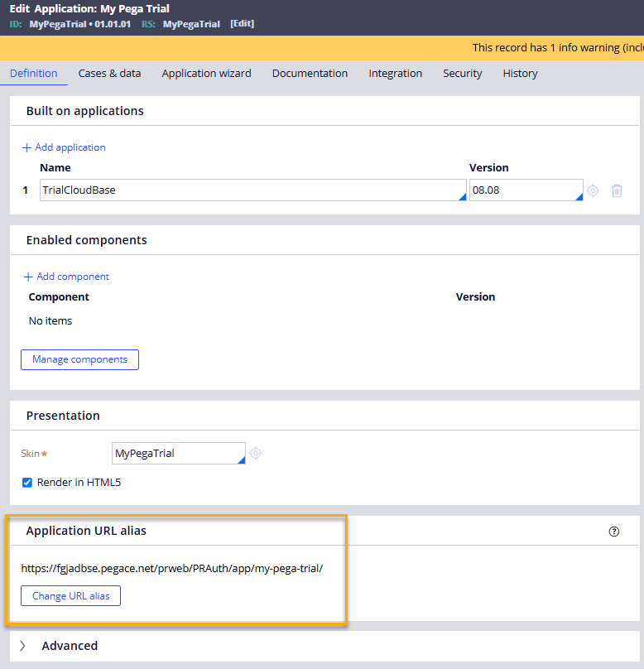This screenshot has width=644, height=669.
Task: Click the plus icon next to Add application
Action: (x=27, y=147)
